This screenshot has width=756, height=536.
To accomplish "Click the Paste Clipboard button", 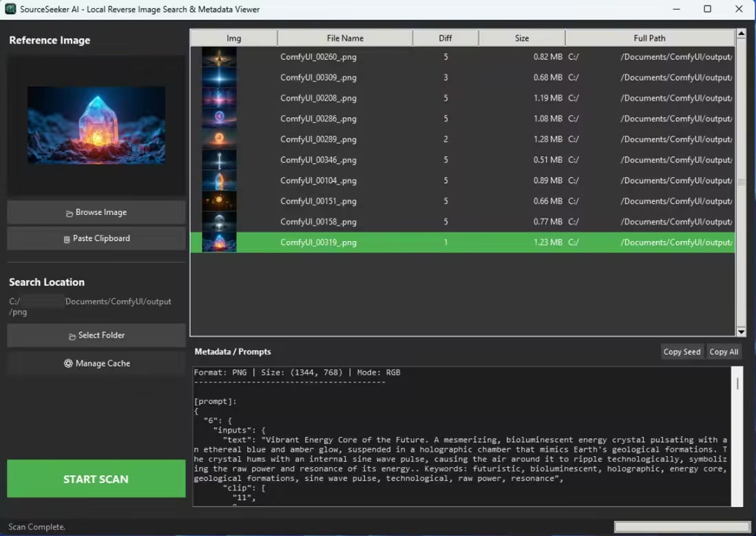I will coord(96,238).
